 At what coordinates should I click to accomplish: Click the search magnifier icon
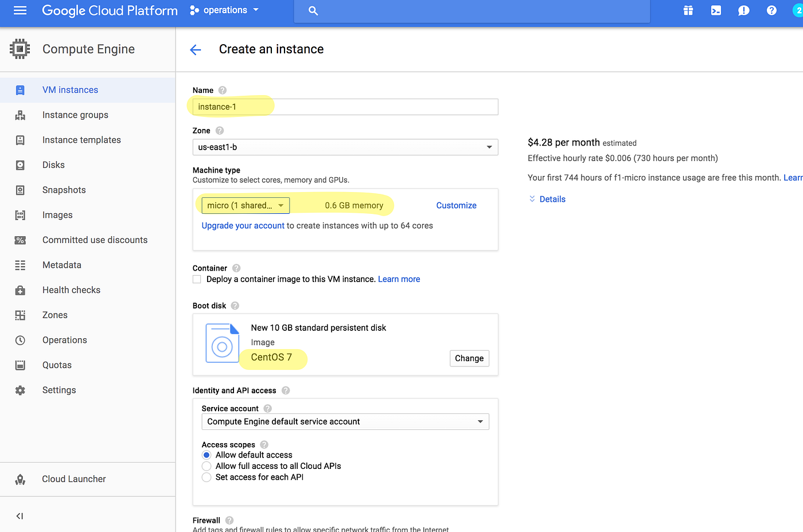pyautogui.click(x=313, y=10)
